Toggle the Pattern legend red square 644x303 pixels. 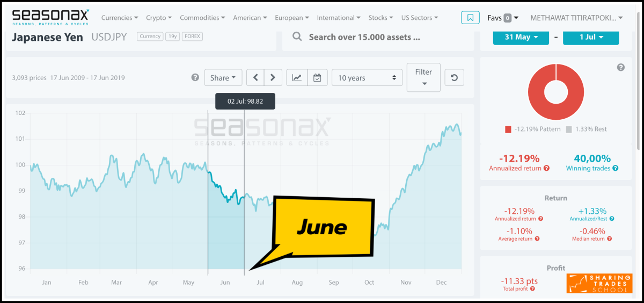pos(508,129)
